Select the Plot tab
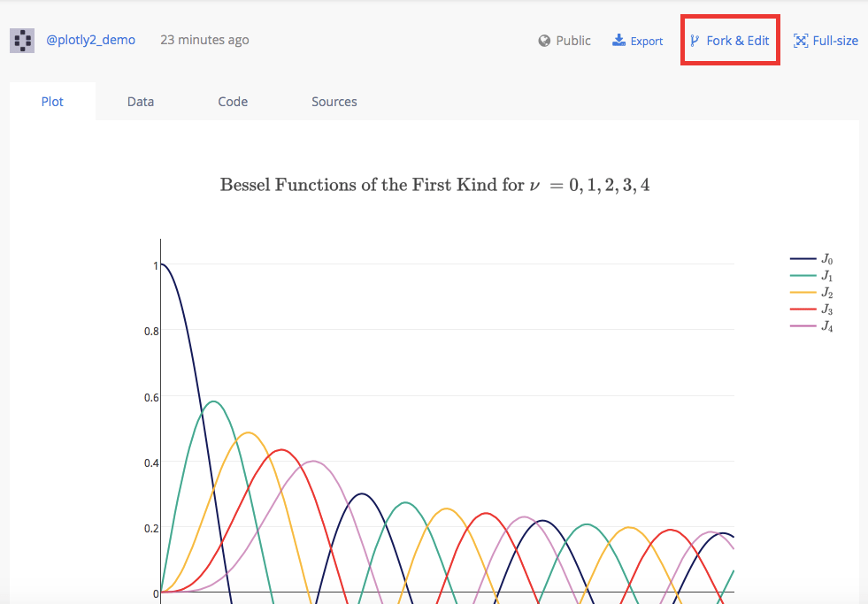 (x=52, y=102)
